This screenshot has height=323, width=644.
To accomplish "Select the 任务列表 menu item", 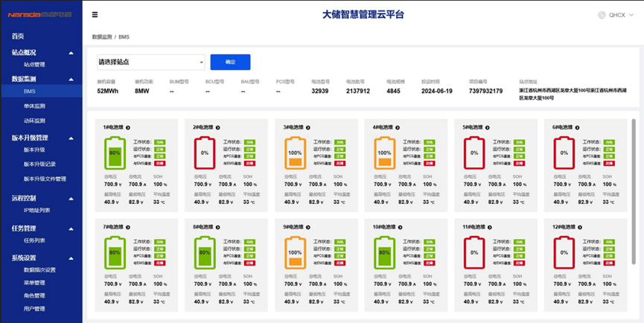I will pyautogui.click(x=34, y=241).
